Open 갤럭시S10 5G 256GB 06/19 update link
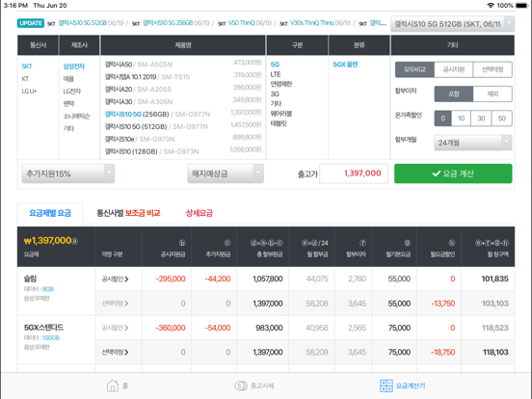The width and height of the screenshot is (532, 399). (175, 23)
